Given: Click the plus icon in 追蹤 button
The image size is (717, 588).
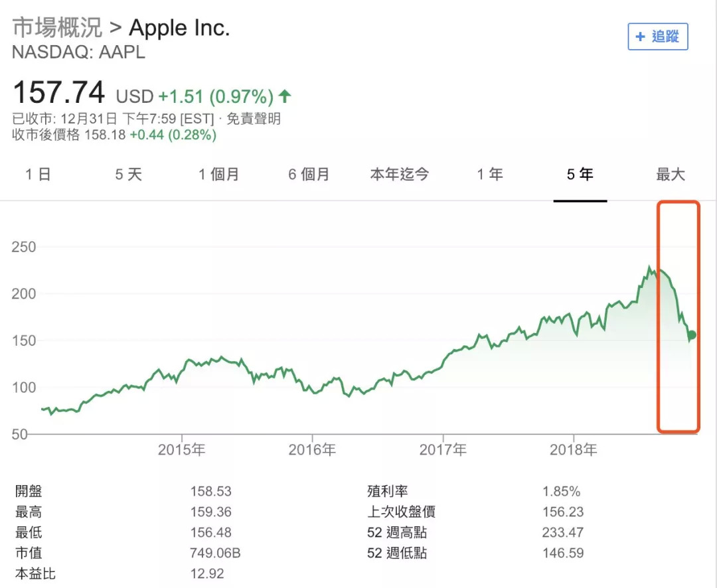Looking at the screenshot, I should click(x=640, y=37).
